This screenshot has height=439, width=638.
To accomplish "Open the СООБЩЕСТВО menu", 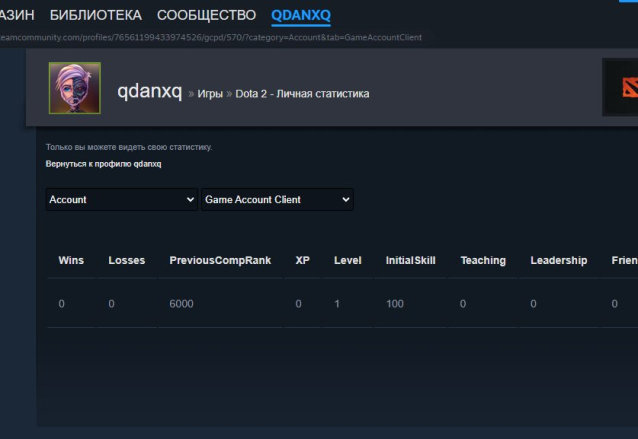I will 206,15.
